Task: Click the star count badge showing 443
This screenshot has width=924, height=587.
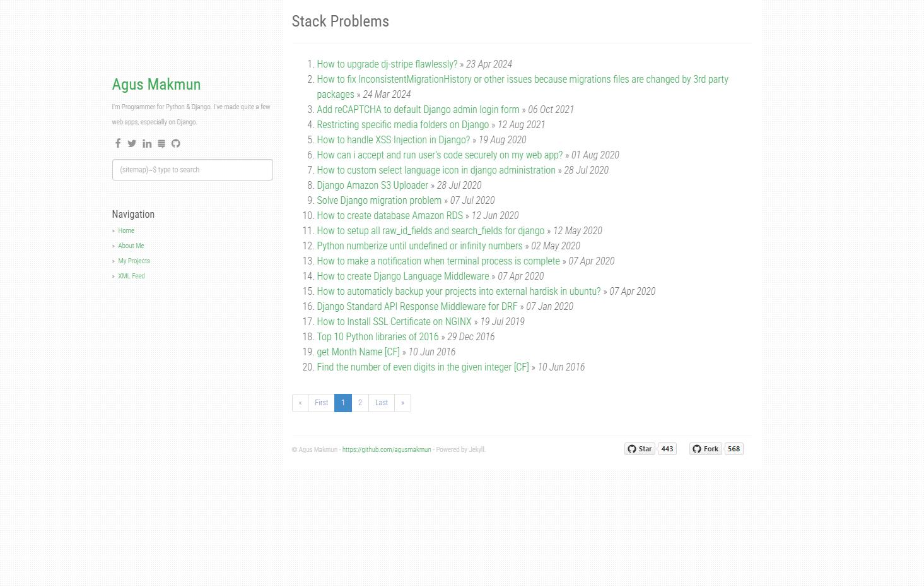Action: click(666, 449)
